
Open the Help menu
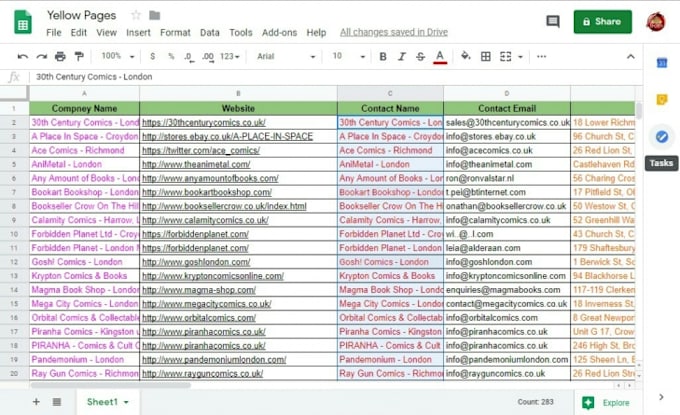[316, 33]
